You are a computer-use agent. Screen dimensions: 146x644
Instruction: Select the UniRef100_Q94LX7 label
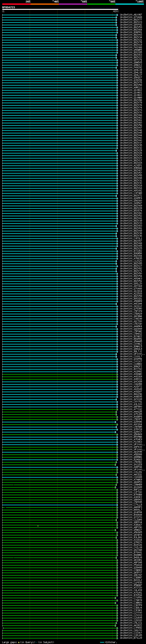[x=131, y=75]
